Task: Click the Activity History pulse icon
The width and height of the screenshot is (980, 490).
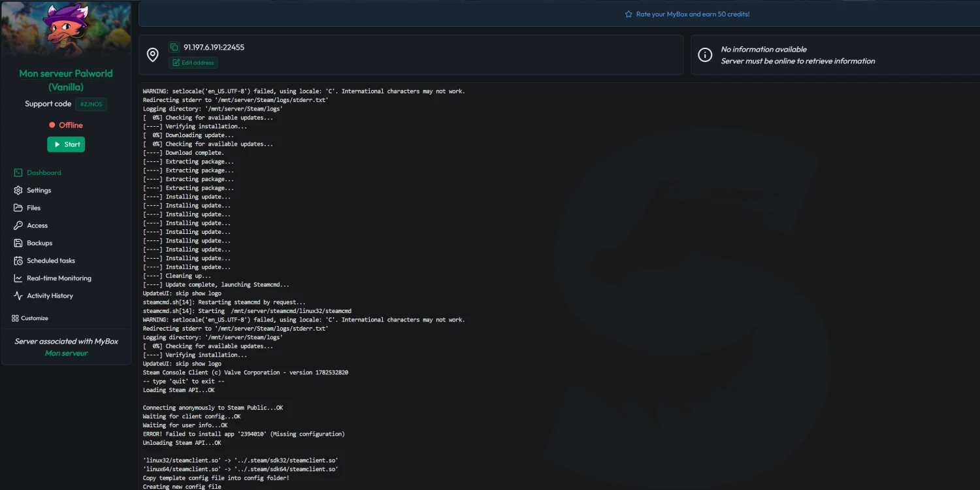Action: click(x=18, y=296)
